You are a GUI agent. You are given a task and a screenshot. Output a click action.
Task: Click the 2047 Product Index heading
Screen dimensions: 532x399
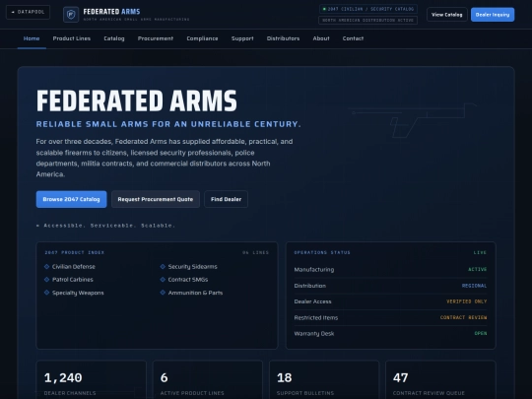pyautogui.click(x=74, y=253)
